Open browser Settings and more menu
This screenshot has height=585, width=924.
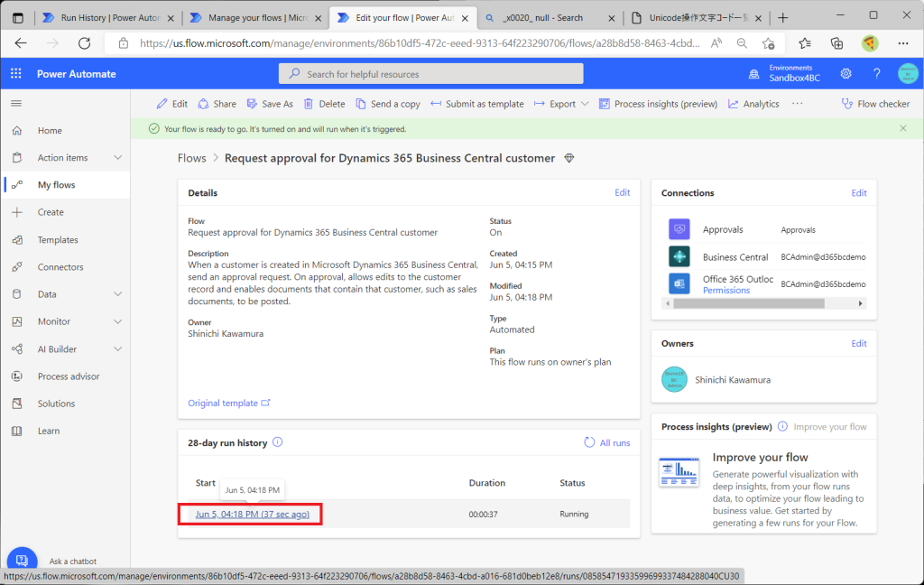[902, 43]
